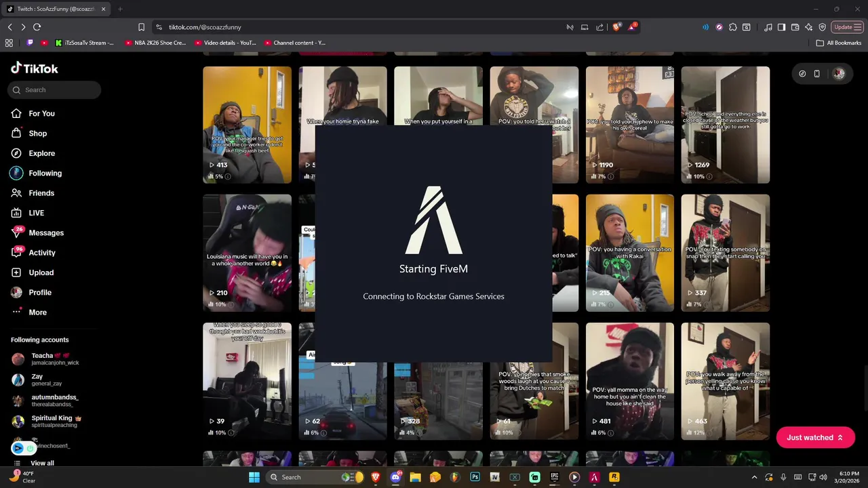Screen dimensions: 868x488
Task: Click the tiktok.com address bar
Action: [359, 27]
